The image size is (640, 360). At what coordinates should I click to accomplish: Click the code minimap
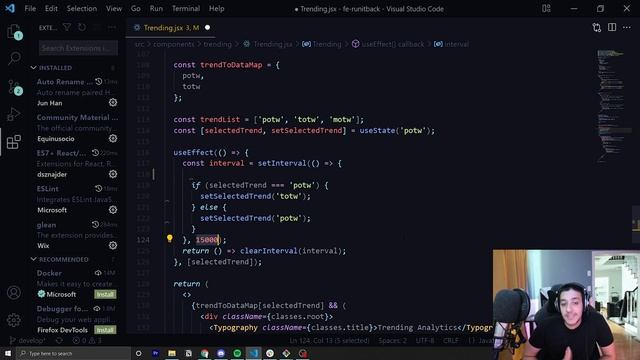(611, 106)
